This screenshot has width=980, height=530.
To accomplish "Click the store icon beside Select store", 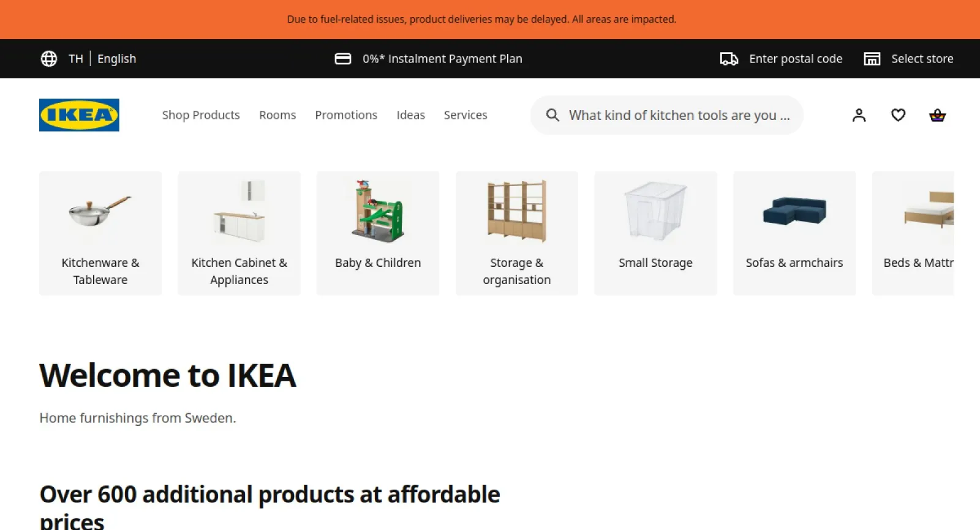I will click(x=872, y=59).
